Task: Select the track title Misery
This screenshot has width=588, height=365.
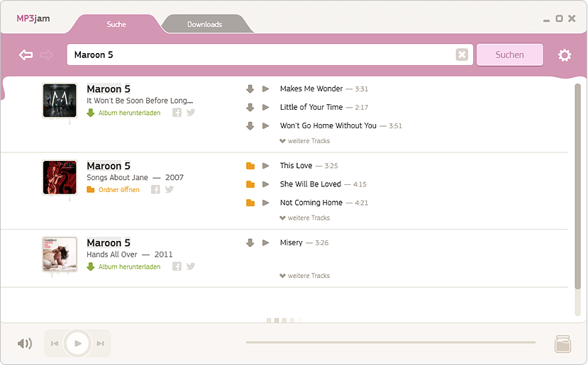Action: 291,243
